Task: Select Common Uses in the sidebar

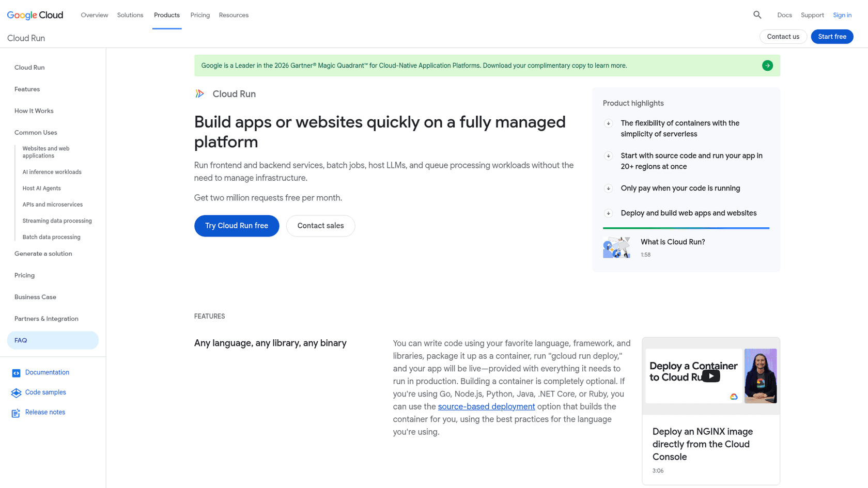Action: (x=36, y=133)
